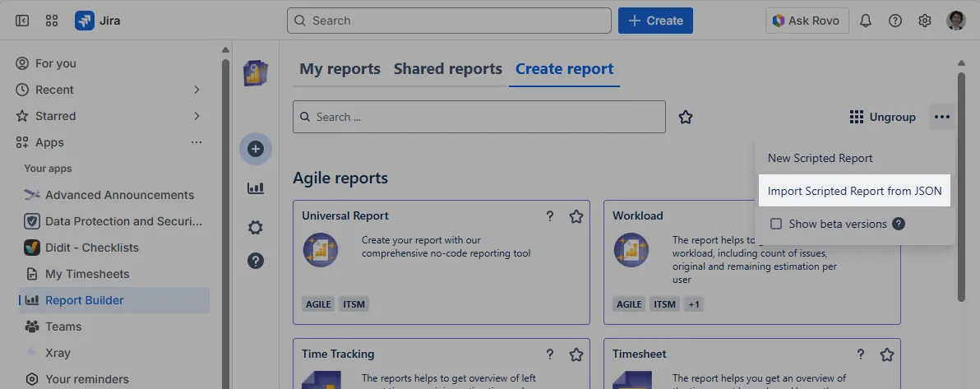Viewport: 980px width, 389px height.
Task: Click the beta versions help icon
Action: (x=899, y=224)
